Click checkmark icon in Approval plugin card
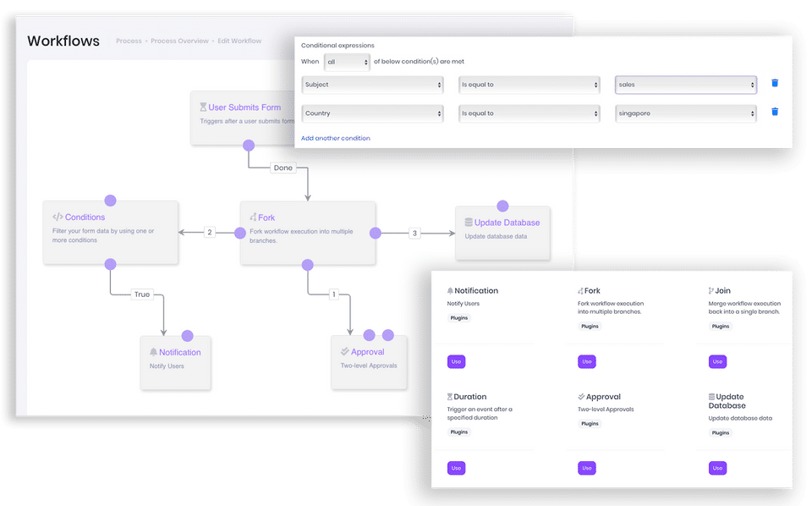The width and height of the screenshot is (812, 506). [581, 397]
